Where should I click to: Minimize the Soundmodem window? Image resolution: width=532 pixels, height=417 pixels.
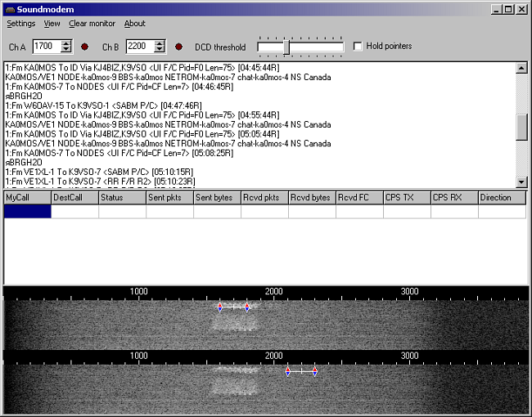click(x=497, y=10)
